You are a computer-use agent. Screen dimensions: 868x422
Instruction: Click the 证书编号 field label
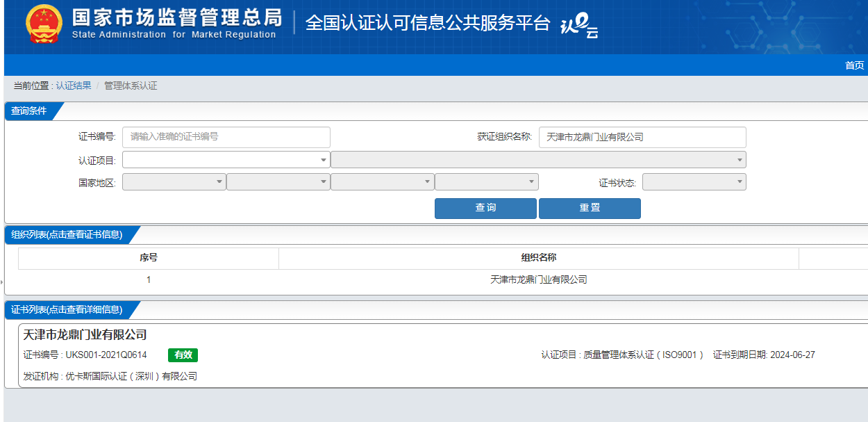[x=97, y=137]
